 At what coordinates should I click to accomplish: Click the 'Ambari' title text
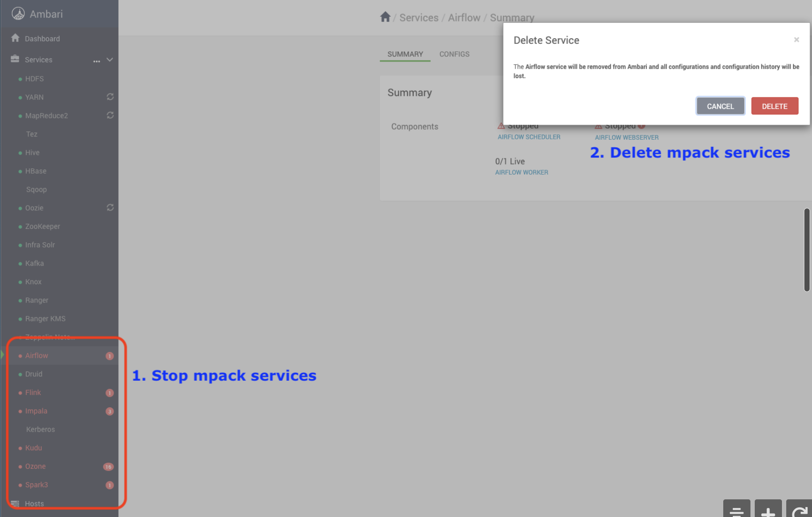tap(46, 14)
